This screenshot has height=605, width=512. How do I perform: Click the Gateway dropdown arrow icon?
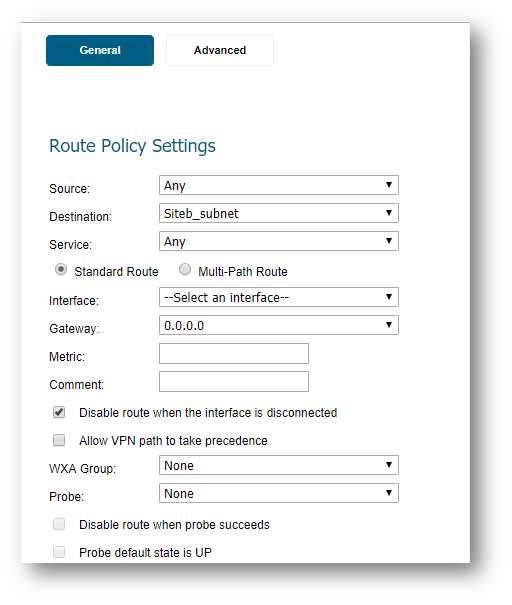(x=389, y=325)
